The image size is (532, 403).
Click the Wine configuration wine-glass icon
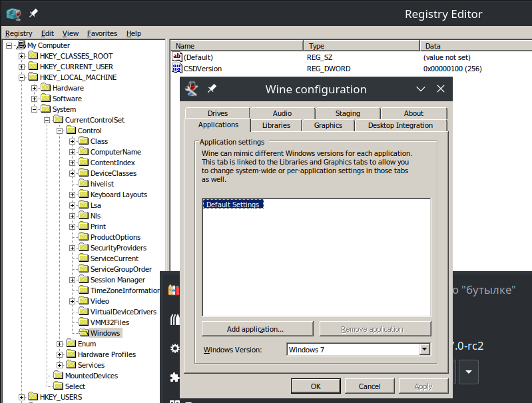192,89
